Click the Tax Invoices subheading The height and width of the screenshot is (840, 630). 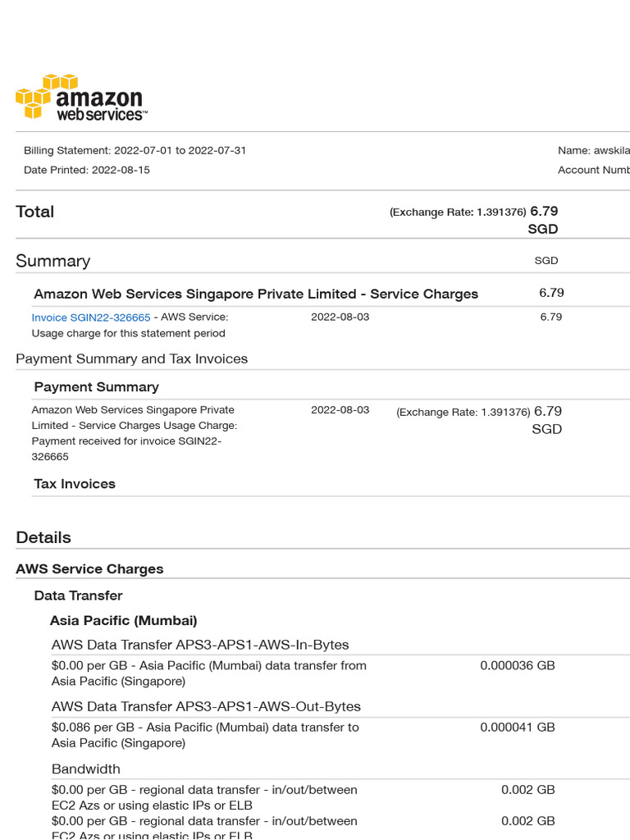[x=75, y=484]
